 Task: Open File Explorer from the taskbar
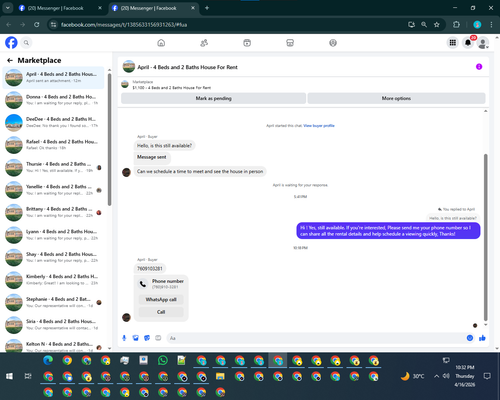pyautogui.click(x=220, y=376)
